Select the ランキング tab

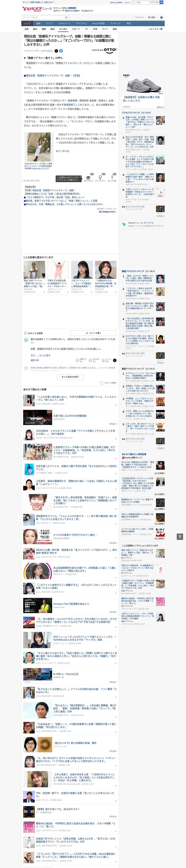pyautogui.click(x=115, y=24)
